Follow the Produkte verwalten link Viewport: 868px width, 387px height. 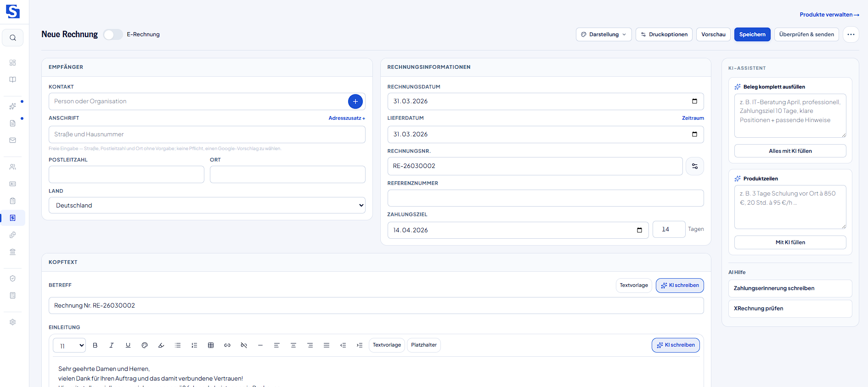point(829,15)
